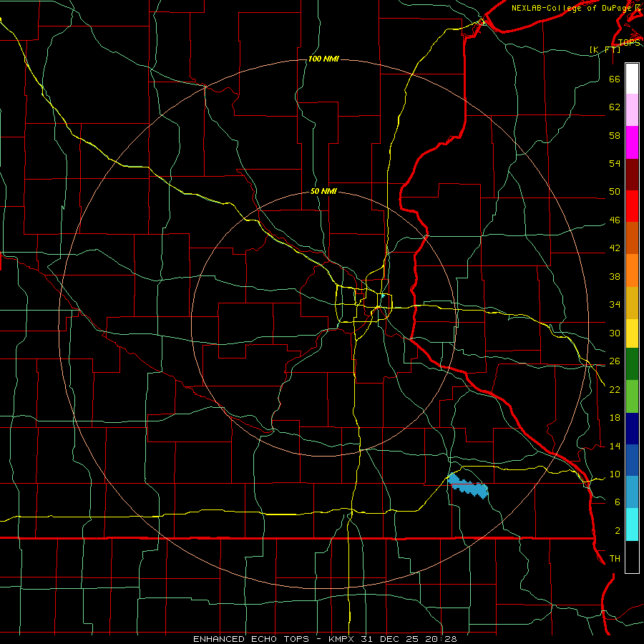This screenshot has height=644, width=644.
Task: Click the 'TH' threshold label
Action: [x=615, y=559]
